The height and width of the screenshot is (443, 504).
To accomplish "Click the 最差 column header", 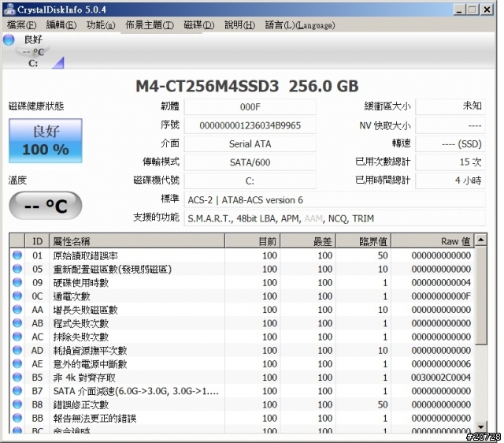I will 308,241.
